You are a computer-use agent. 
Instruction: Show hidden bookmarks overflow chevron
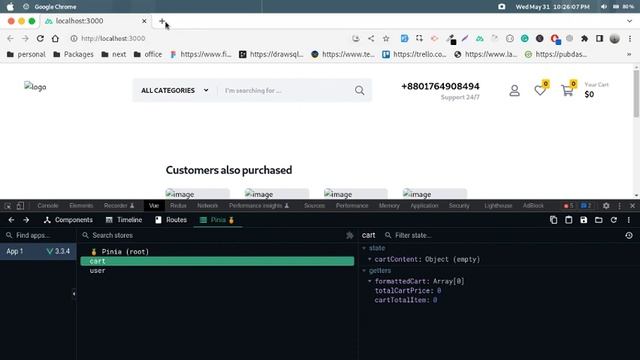pyautogui.click(x=629, y=54)
